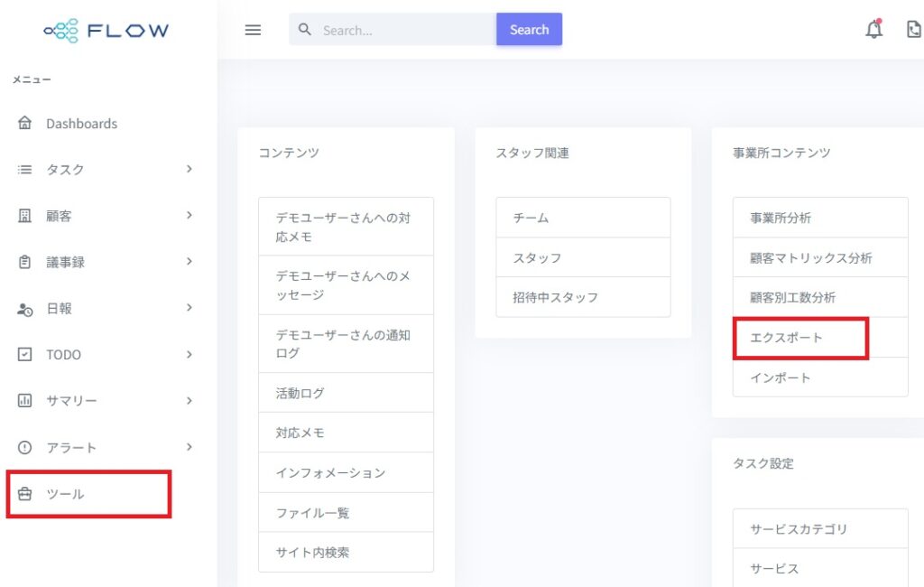Viewport: 924px width, 587px height.
Task: Click the 議事録 clipboard icon
Action: (x=24, y=262)
